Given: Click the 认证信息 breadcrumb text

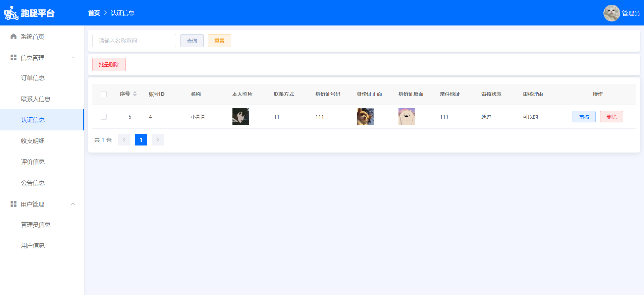Looking at the screenshot, I should click(122, 13).
